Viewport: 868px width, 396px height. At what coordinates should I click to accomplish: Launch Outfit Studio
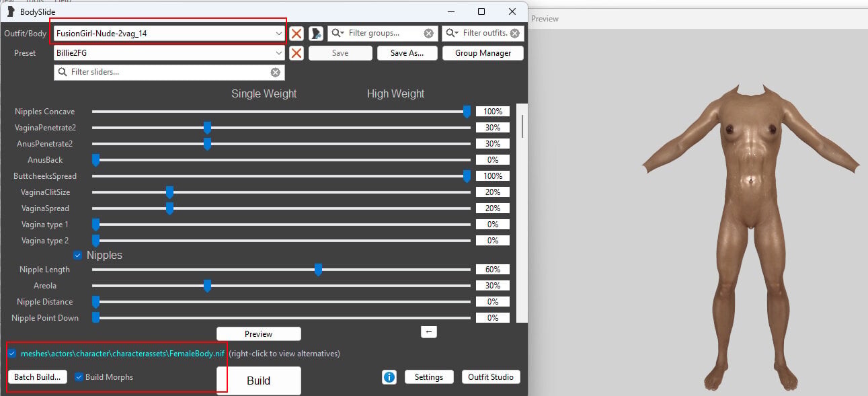pos(491,377)
